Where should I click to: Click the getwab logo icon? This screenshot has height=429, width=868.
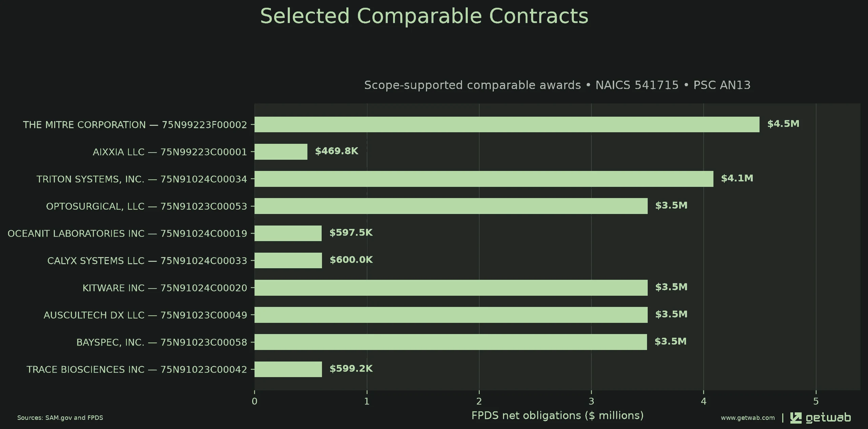[x=796, y=418]
